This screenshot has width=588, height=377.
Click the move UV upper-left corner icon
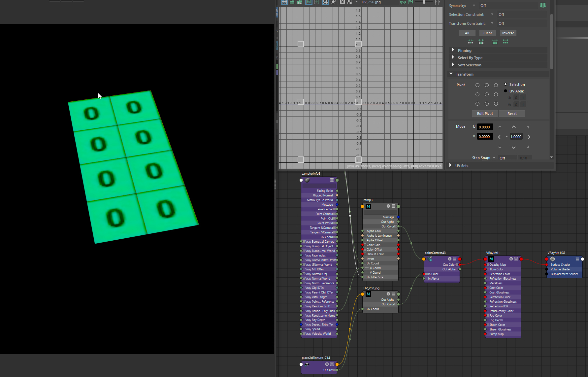click(x=500, y=127)
